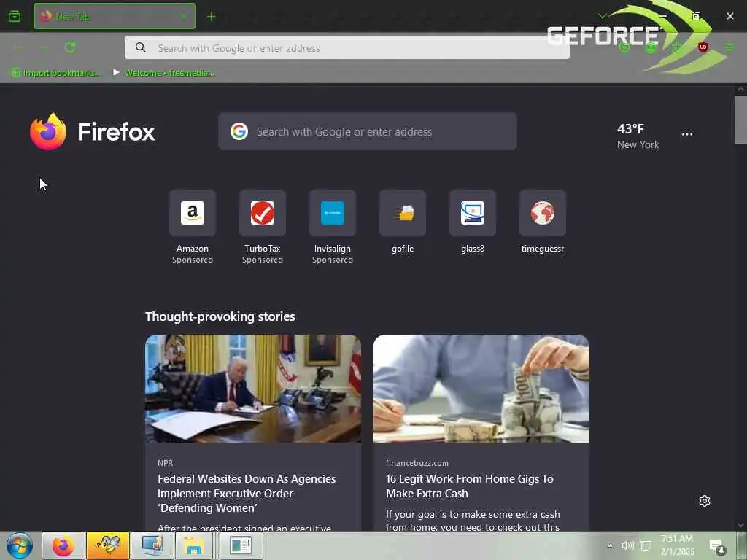Open '16 Legit Work From Home Gigs' headline
Screen dimensions: 747x560
tap(470, 486)
